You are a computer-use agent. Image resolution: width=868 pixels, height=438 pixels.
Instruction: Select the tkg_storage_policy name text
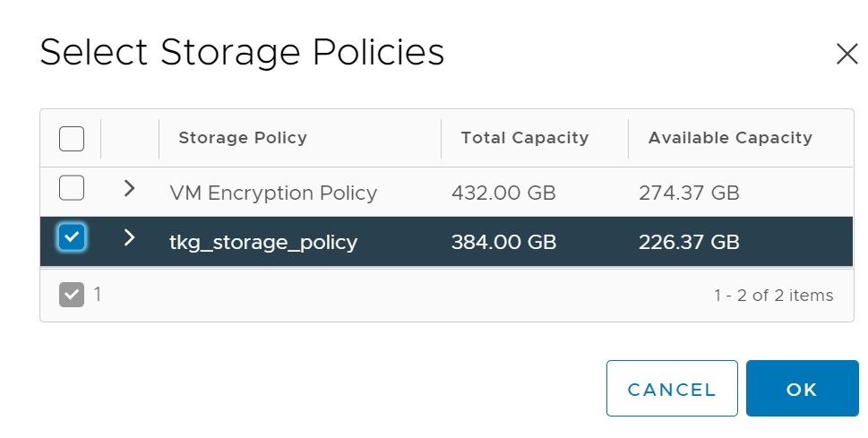pyautogui.click(x=263, y=242)
